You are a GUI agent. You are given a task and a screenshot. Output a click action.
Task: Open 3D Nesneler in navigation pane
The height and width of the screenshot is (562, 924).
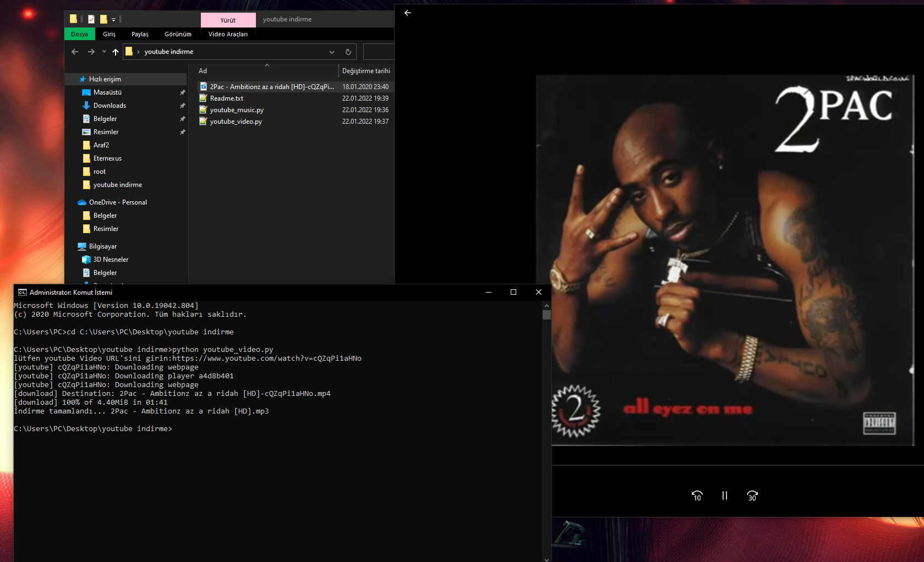tap(111, 260)
